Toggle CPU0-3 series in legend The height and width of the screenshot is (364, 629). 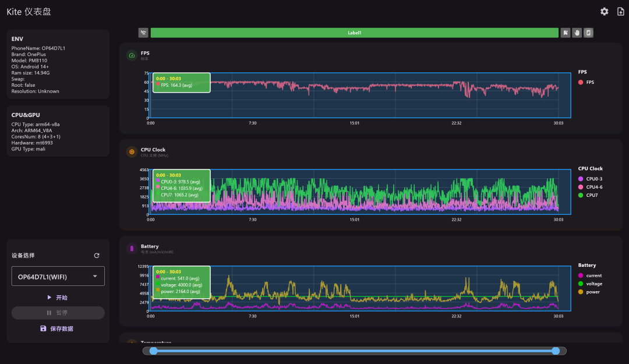click(x=590, y=179)
